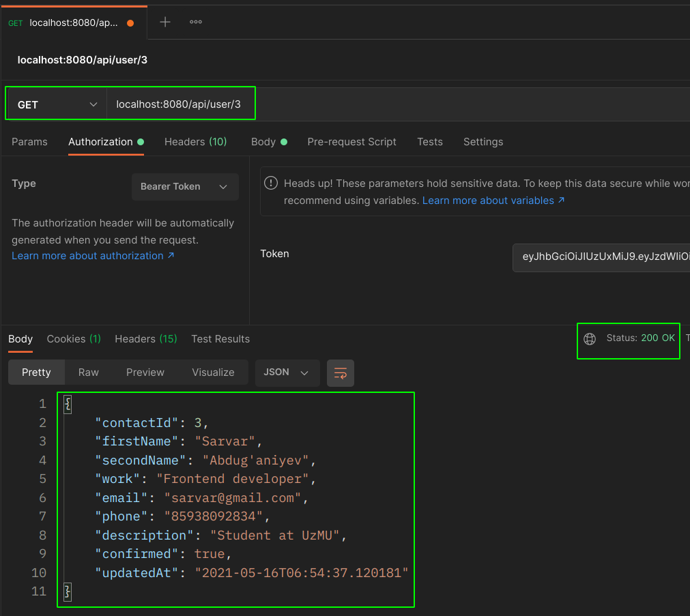Viewport: 690px width, 616px height.
Task: Switch to the Tests tab
Action: pos(429,141)
